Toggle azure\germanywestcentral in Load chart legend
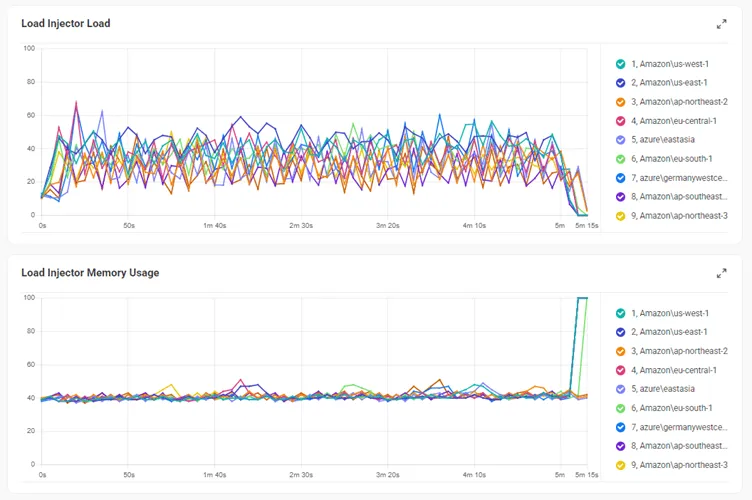The width and height of the screenshot is (752, 500). coord(621,178)
